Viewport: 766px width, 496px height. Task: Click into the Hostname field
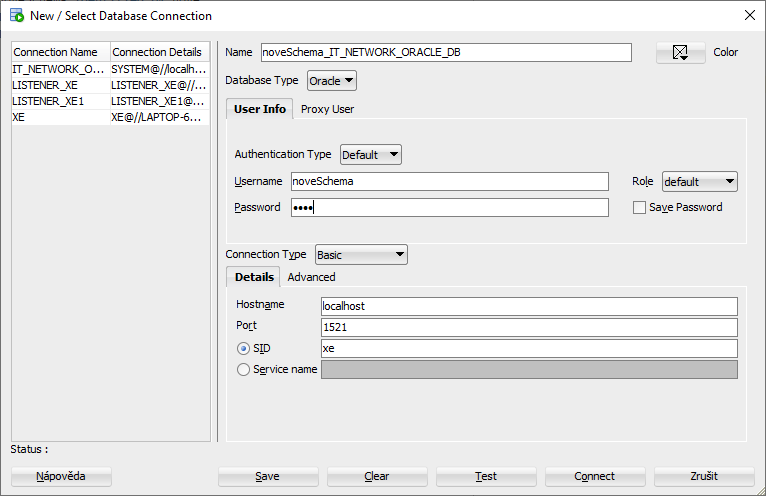[x=528, y=306]
